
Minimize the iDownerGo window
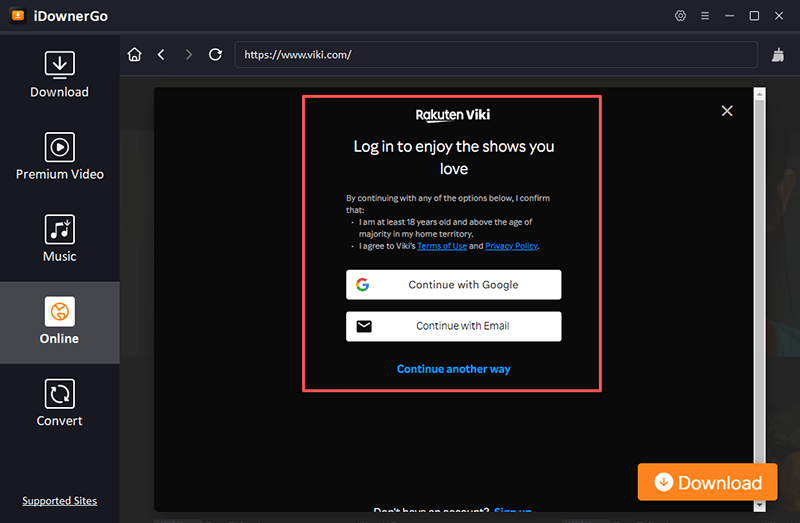click(730, 16)
